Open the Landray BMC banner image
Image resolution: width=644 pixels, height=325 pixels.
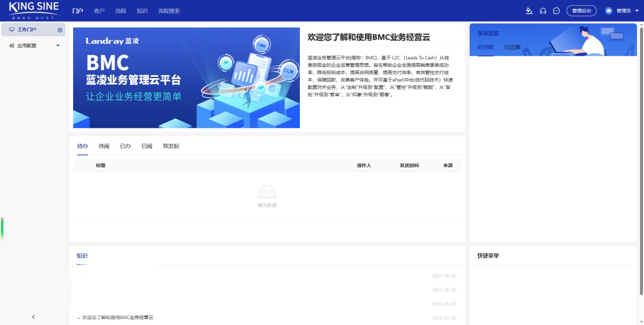187,78
